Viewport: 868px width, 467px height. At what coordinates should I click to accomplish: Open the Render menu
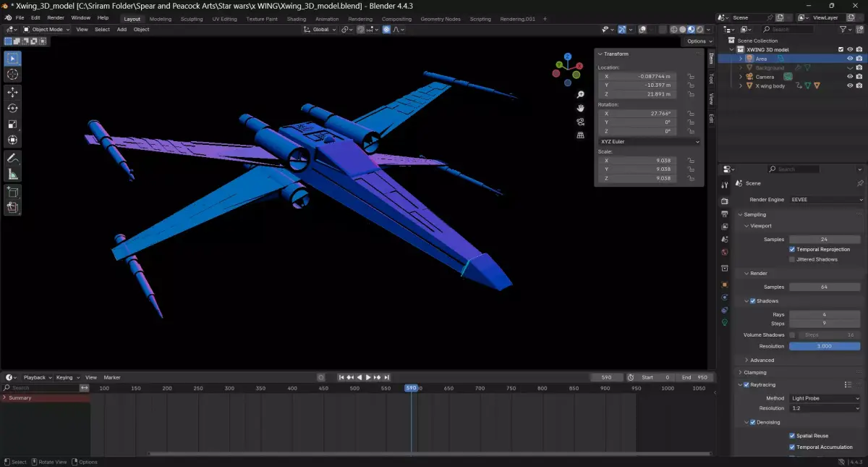(56, 17)
